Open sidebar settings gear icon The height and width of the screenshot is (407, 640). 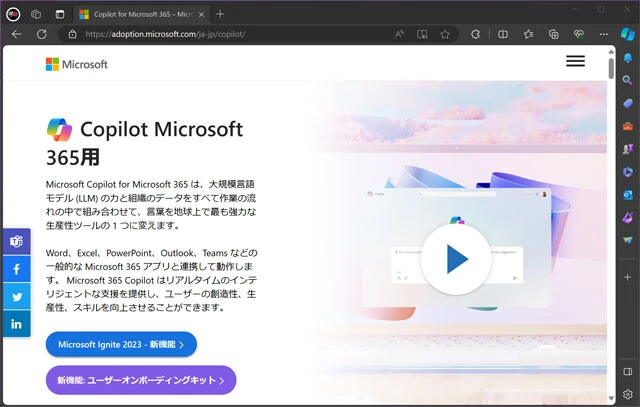tap(628, 394)
